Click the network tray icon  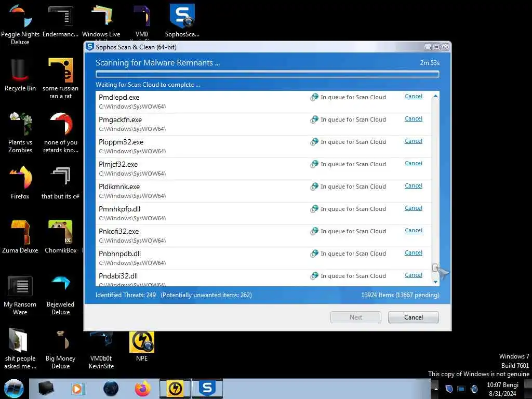coord(461,389)
